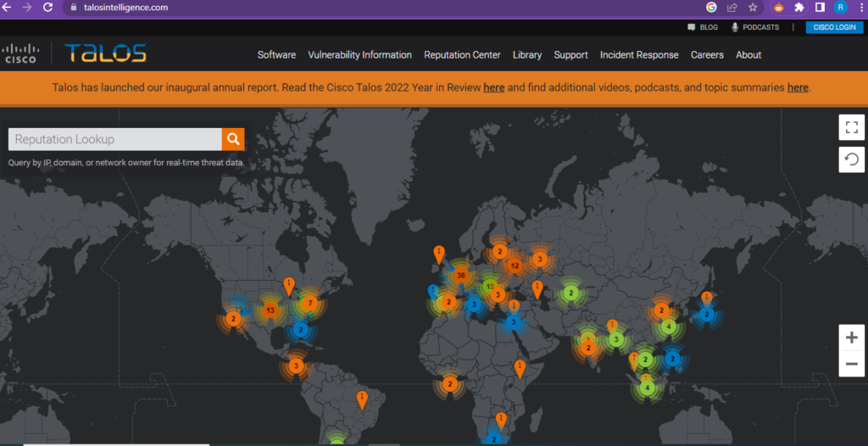Click the orange search magnifier button
868x446 pixels.
[233, 139]
